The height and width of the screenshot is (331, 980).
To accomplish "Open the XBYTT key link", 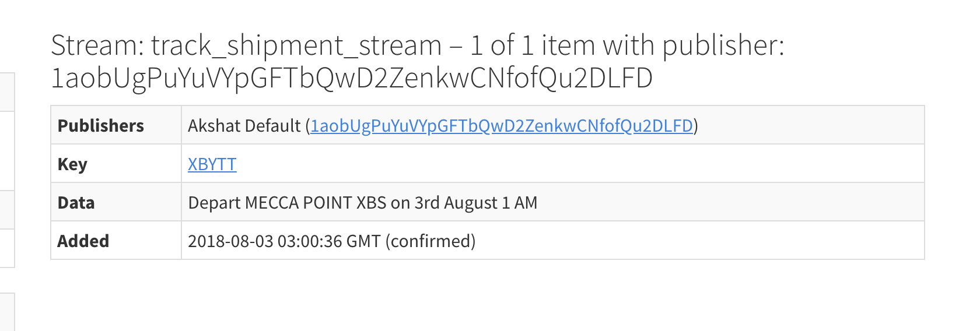I will pos(212,164).
